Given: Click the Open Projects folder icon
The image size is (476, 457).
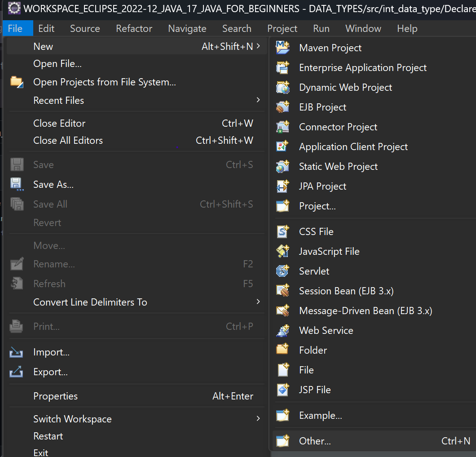Looking at the screenshot, I should coord(17,82).
